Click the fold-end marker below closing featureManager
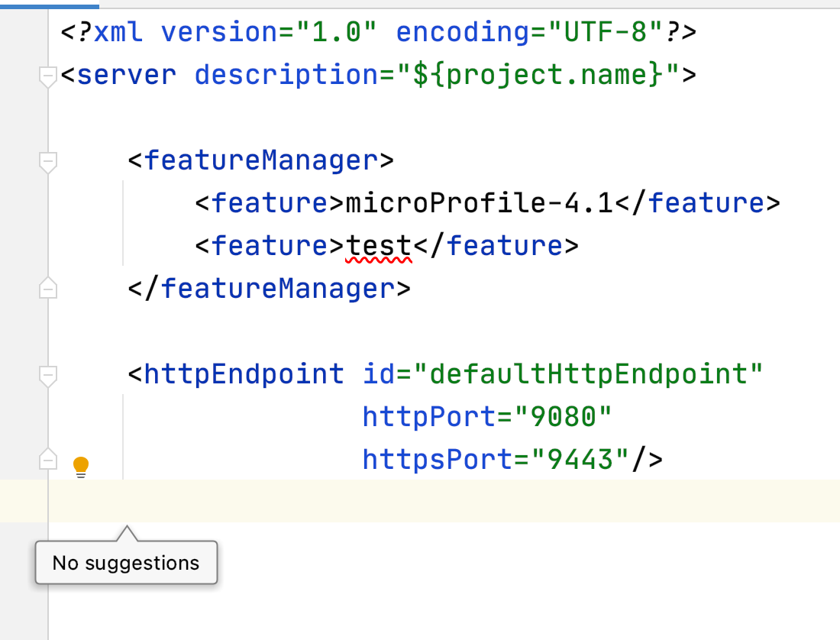The height and width of the screenshot is (640, 840). click(47, 288)
